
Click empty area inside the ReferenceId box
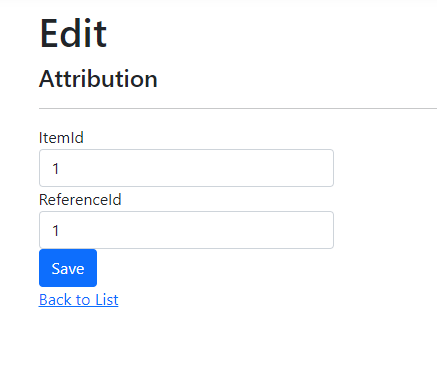click(200, 230)
